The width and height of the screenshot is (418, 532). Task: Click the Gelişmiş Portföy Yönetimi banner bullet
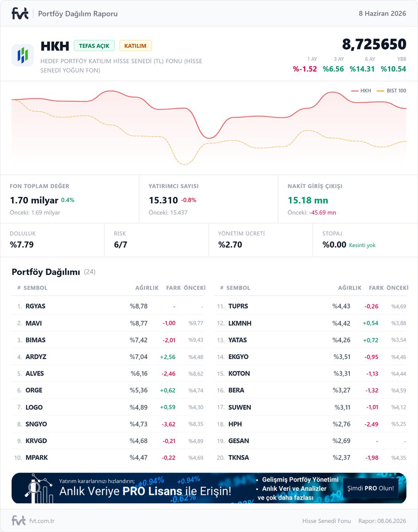click(x=301, y=479)
